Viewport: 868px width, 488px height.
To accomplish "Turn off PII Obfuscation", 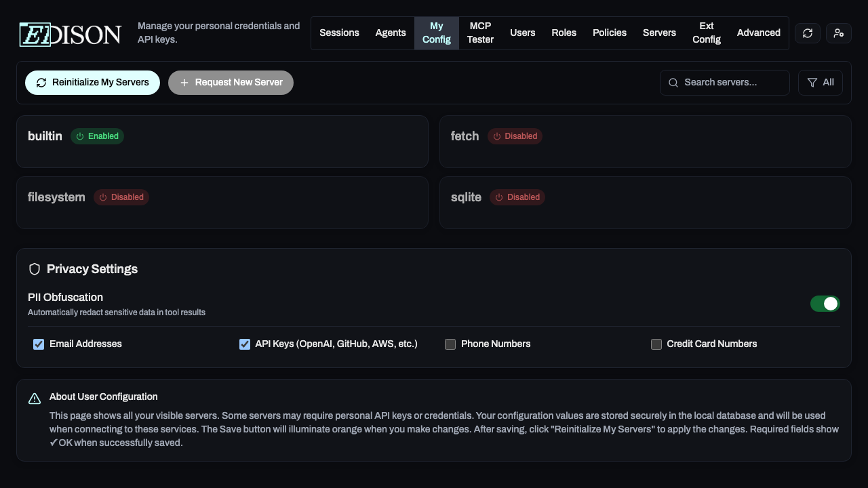I will (825, 304).
